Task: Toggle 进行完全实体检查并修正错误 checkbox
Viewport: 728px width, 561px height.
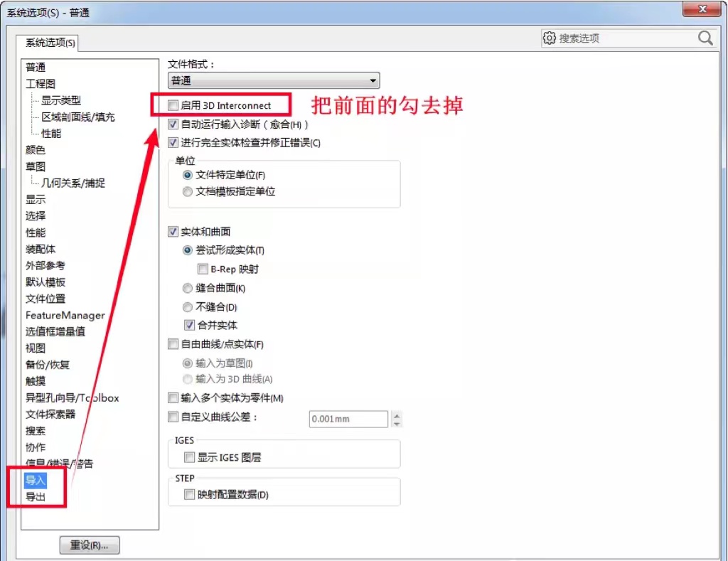Action: pos(173,143)
